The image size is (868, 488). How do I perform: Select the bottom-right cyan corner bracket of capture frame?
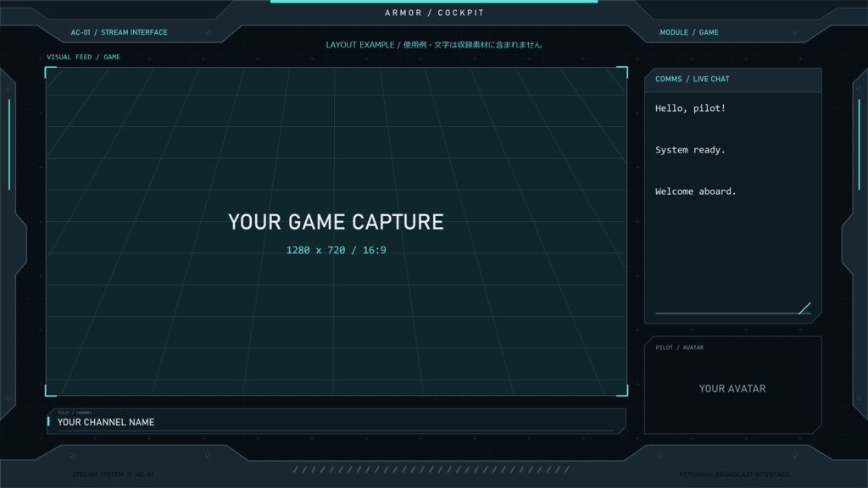[x=622, y=391]
